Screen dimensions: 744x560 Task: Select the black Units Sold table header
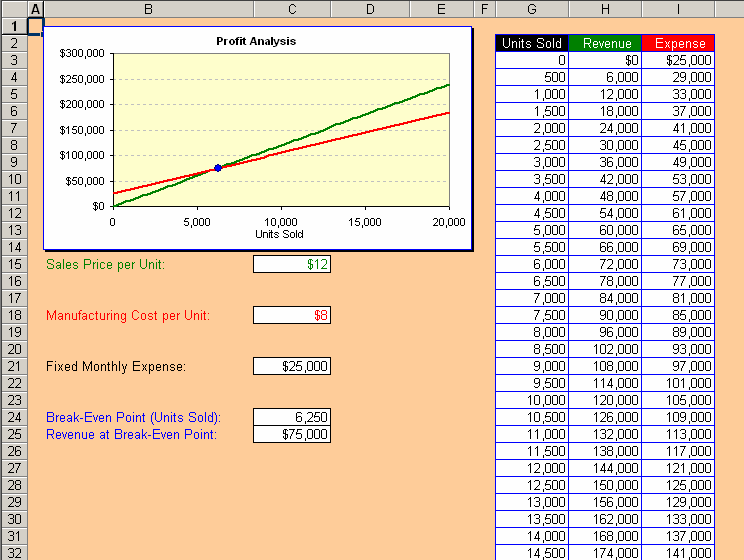[x=532, y=43]
